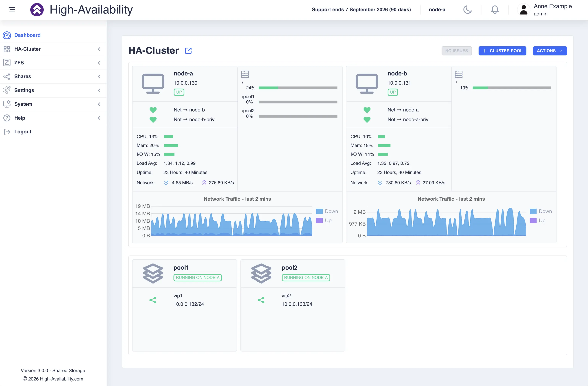Click the node-b network traffic chart
Image resolution: width=588 pixels, height=386 pixels.
[x=446, y=221]
